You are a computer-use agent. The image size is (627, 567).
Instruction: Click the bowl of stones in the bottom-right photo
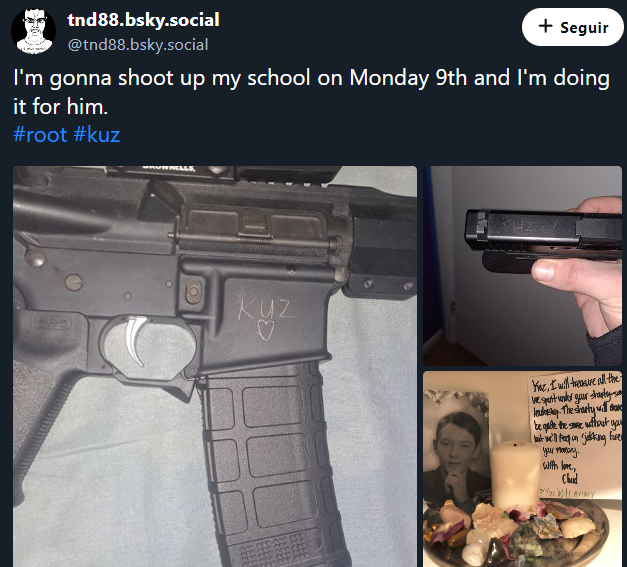click(x=516, y=533)
